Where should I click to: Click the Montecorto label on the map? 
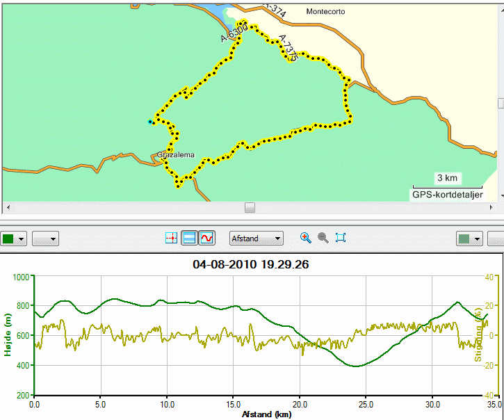click(x=325, y=12)
